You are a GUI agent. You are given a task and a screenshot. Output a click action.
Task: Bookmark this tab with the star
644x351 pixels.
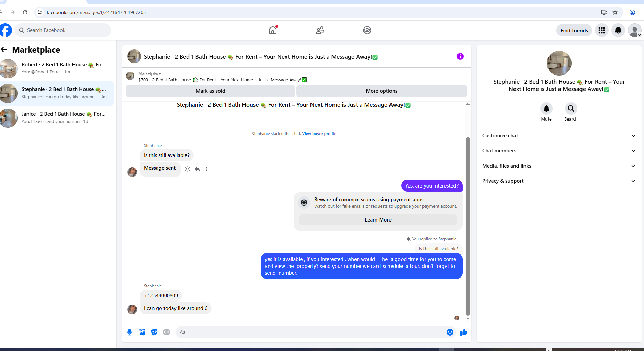point(615,12)
